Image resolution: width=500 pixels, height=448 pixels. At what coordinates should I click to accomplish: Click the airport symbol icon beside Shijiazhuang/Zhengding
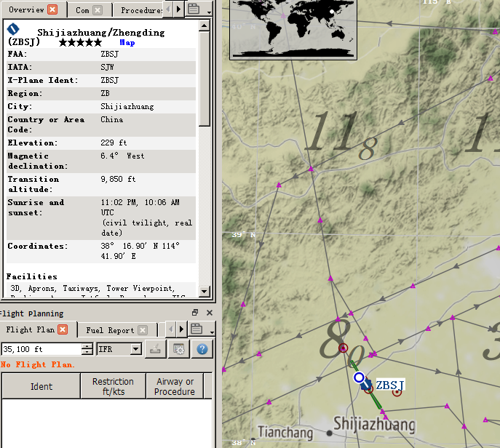[13, 29]
